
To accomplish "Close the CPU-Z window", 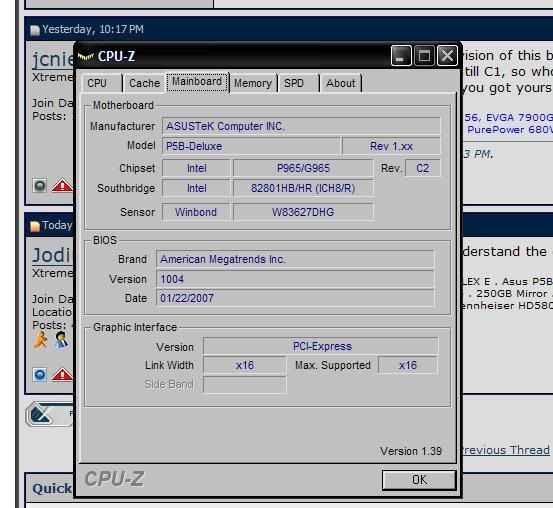I will tap(447, 56).
